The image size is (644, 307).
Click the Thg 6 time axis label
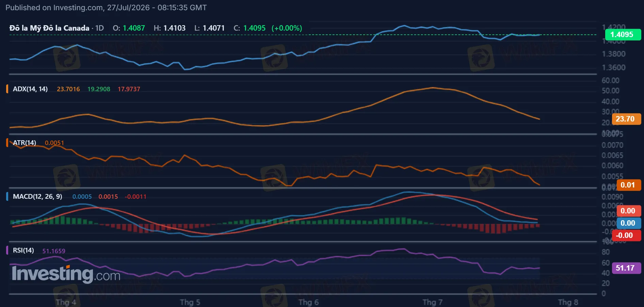(x=308, y=302)
